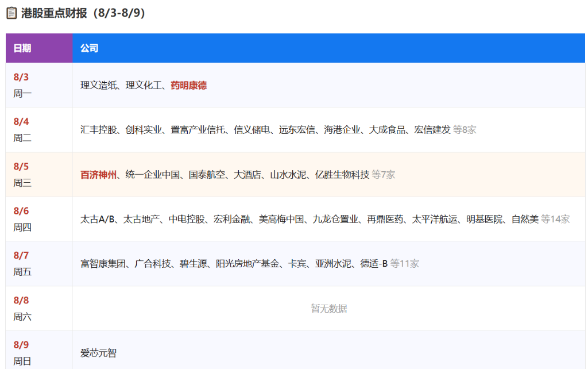This screenshot has height=369, width=588.
Task: Expand the 等7家 list for 8/5
Action: point(383,175)
